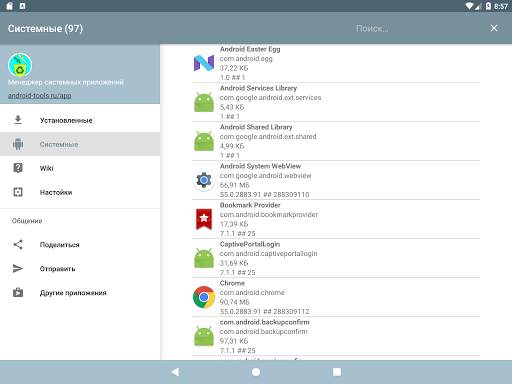Click the question-mark icon beside Wiki
Viewport: 512px width, 384px height.
(18, 168)
